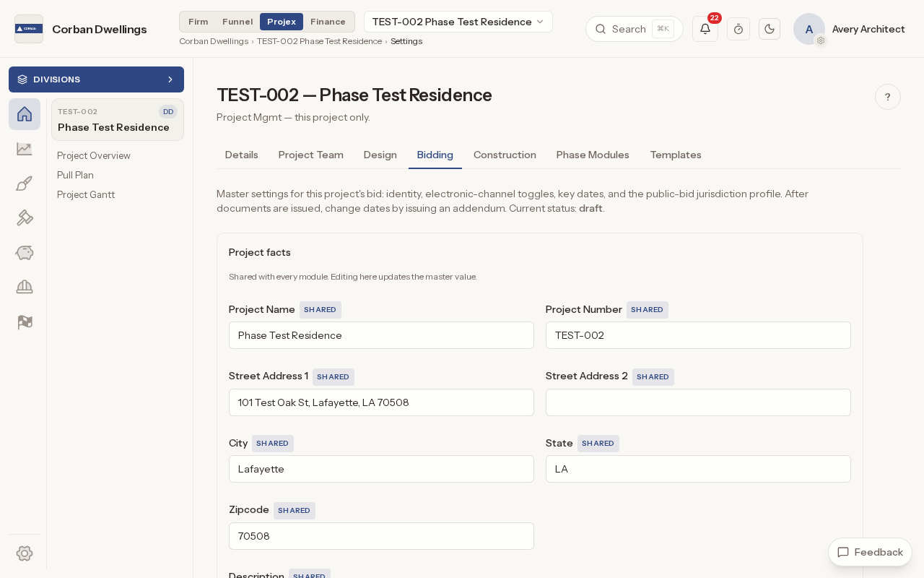Open the Project Team tab
The image size is (924, 578).
pyautogui.click(x=311, y=155)
